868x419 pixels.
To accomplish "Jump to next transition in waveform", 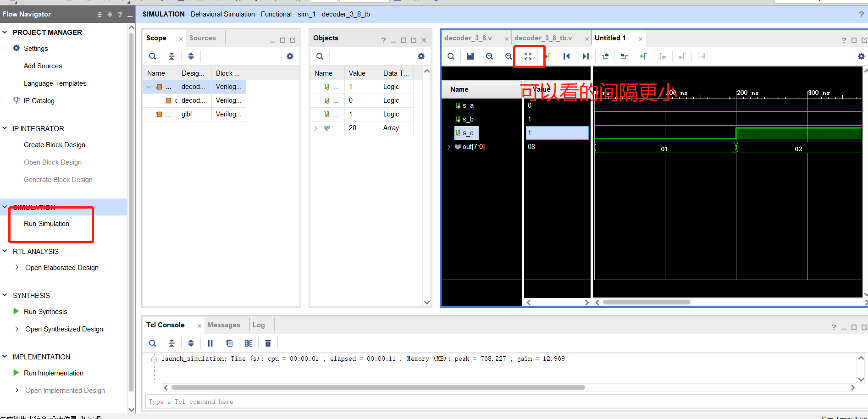I will tap(624, 56).
